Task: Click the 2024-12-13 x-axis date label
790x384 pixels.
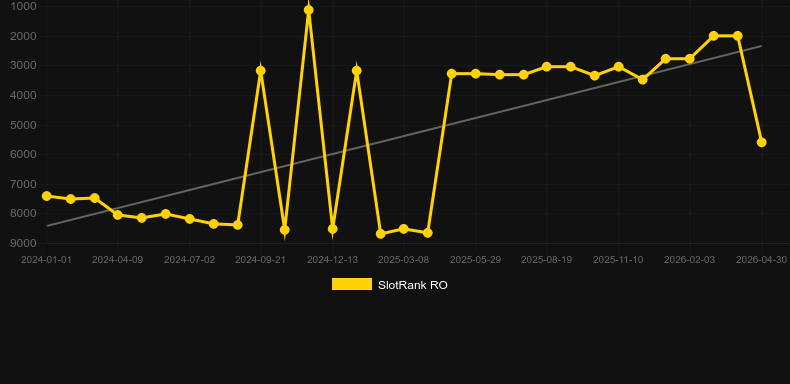Action: [x=333, y=260]
